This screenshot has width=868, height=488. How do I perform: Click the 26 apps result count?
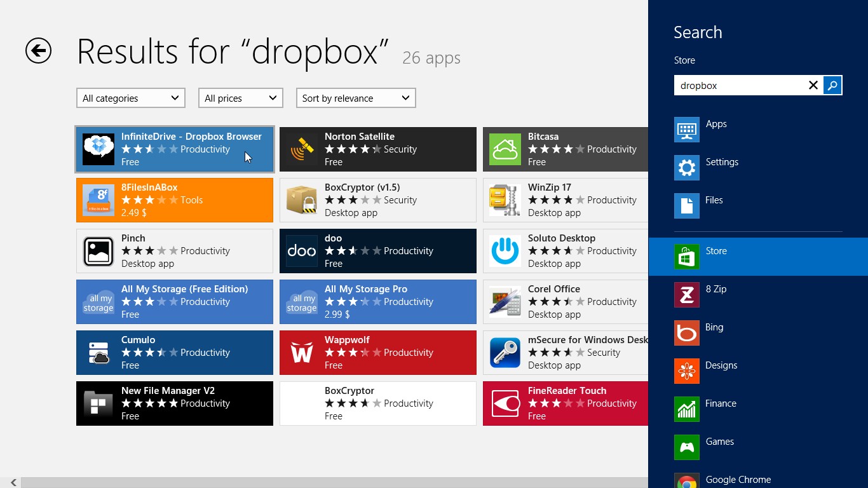click(x=431, y=58)
